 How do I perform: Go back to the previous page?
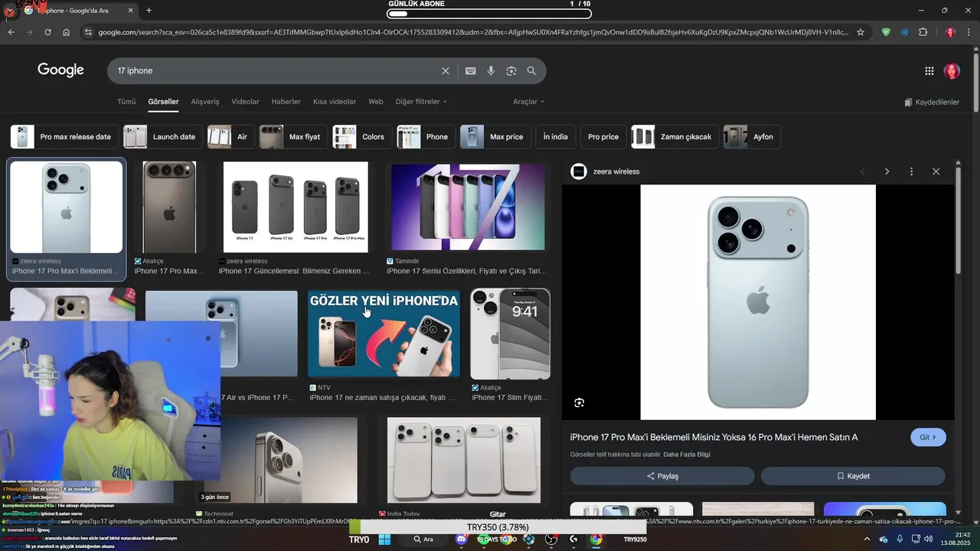(11, 32)
